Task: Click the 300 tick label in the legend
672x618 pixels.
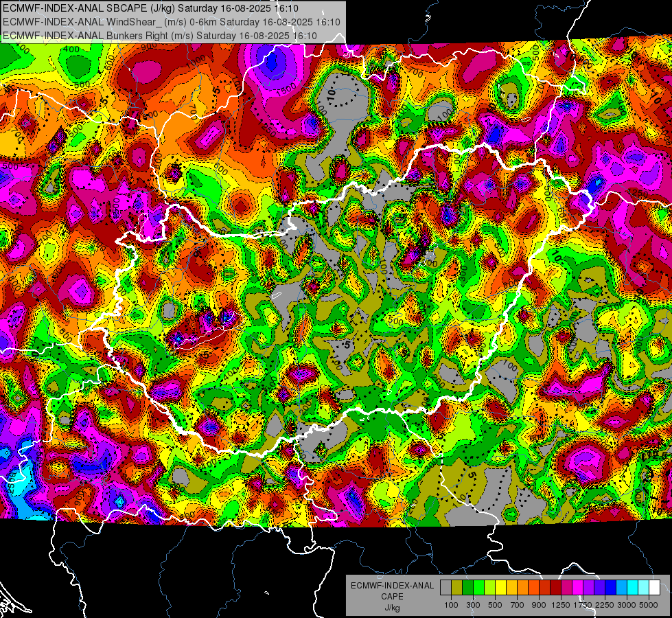Action: coord(473,605)
